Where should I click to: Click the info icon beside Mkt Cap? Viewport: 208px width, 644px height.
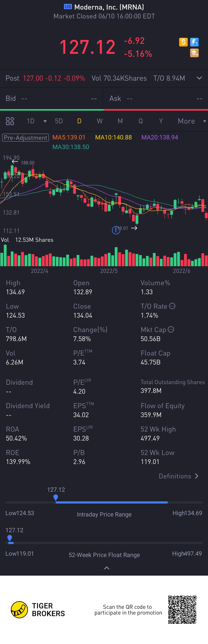[x=171, y=330]
